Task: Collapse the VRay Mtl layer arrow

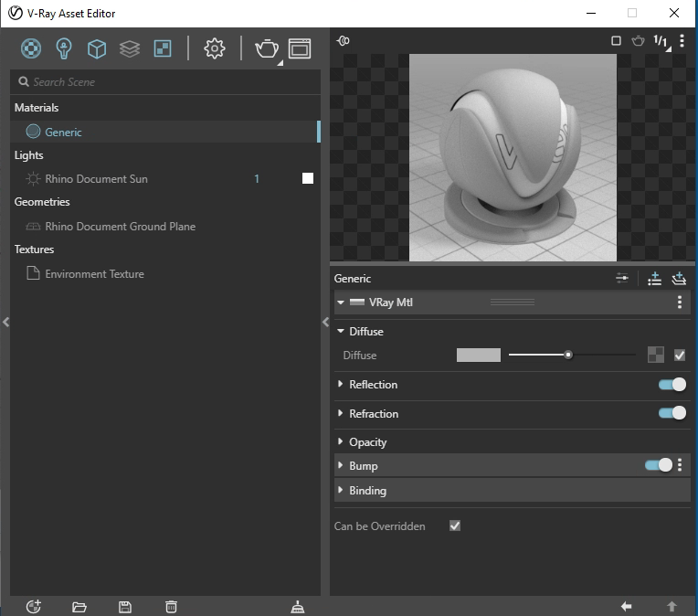Action: [341, 303]
